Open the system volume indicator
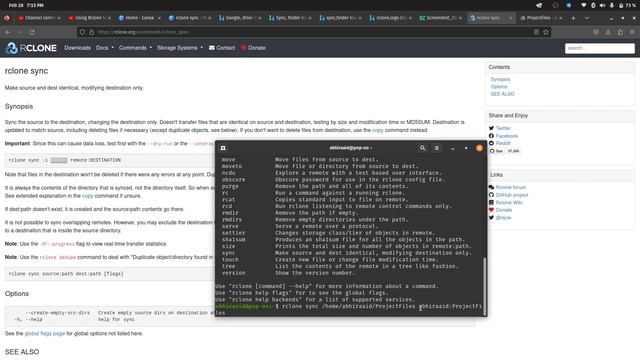This screenshot has width=640, height=360. click(602, 5)
